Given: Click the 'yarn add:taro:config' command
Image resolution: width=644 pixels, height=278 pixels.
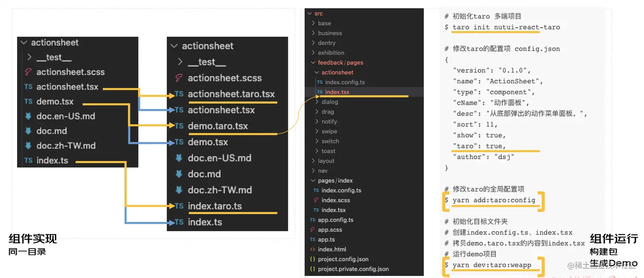Looking at the screenshot, I should pos(494,200).
